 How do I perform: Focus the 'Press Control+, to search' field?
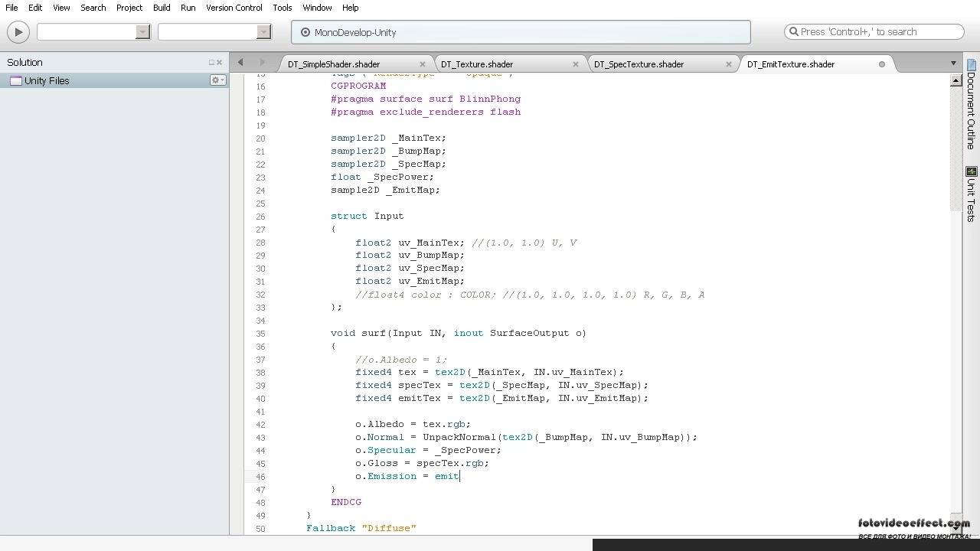click(x=874, y=32)
